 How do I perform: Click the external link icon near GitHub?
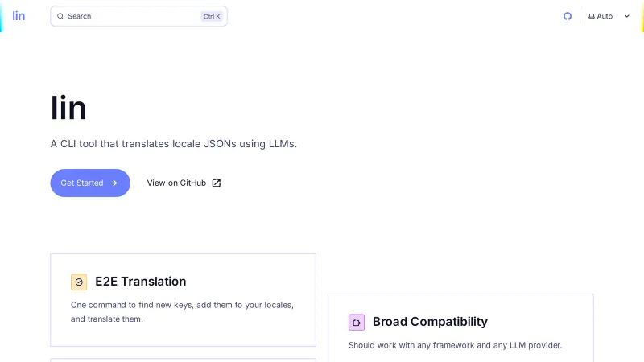point(216,183)
